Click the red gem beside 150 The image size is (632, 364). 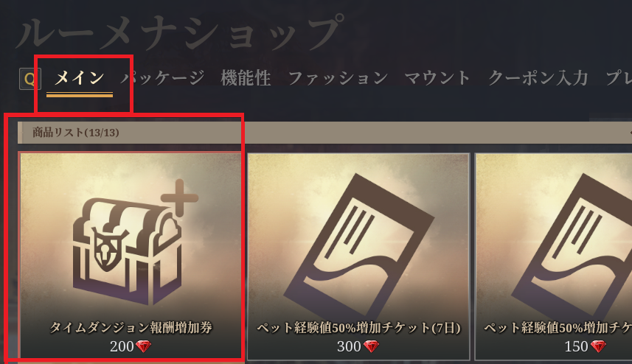click(598, 347)
